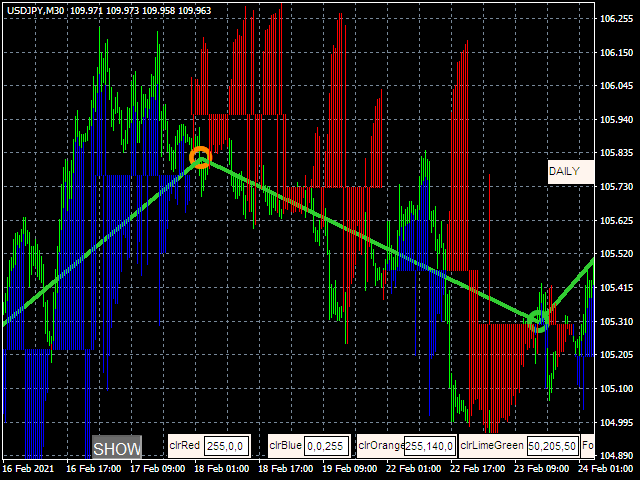Viewport: 640px width, 480px height.
Task: Select the green circle marker on the trendline
Action: pyautogui.click(x=538, y=321)
